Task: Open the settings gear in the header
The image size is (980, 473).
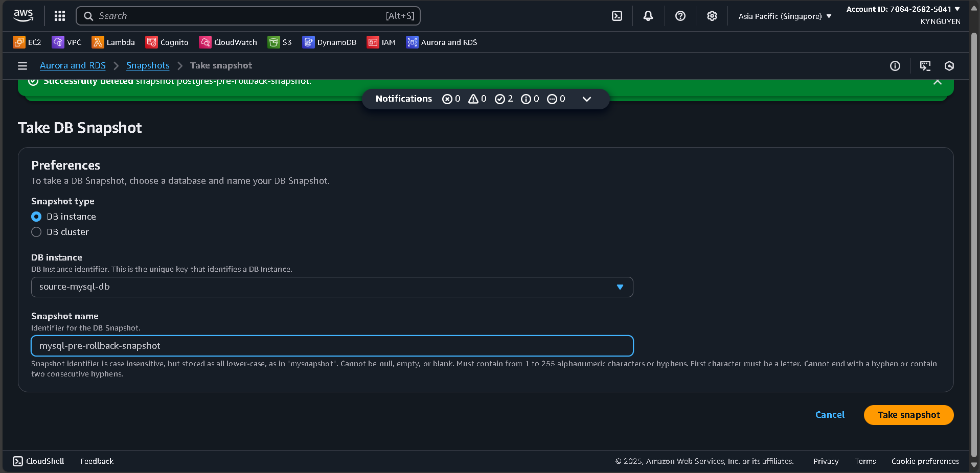Action: coord(712,16)
